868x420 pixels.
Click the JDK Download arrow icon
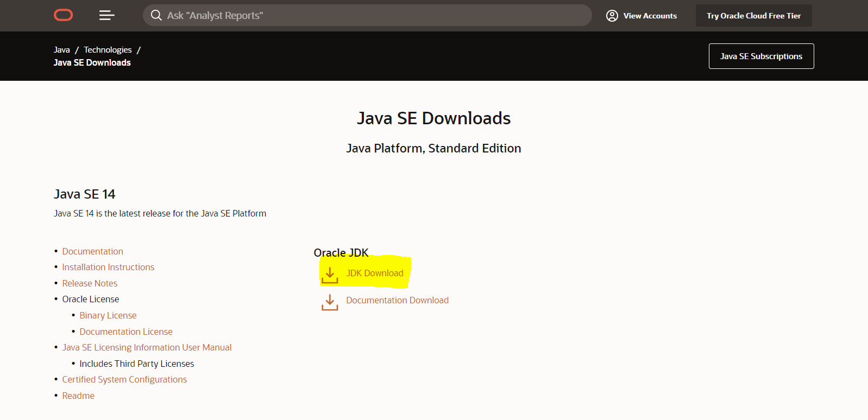(330, 275)
